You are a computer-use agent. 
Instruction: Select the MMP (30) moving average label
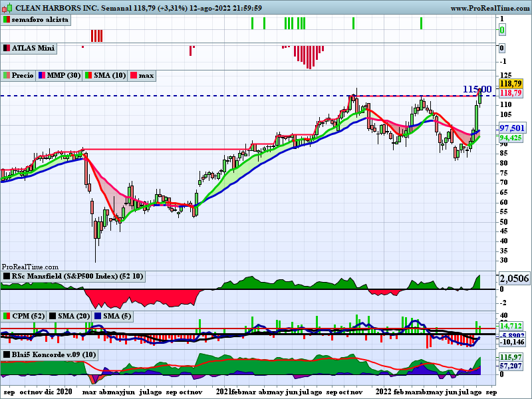click(63, 75)
